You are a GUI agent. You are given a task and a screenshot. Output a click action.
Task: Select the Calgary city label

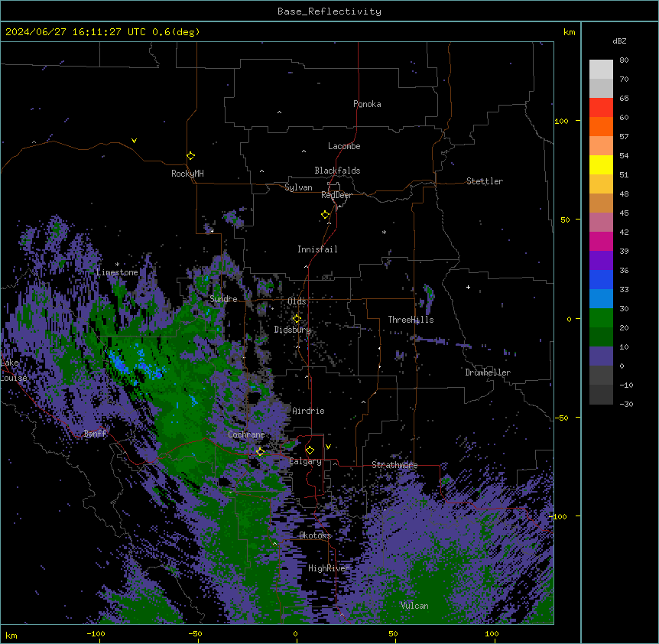[x=306, y=461]
